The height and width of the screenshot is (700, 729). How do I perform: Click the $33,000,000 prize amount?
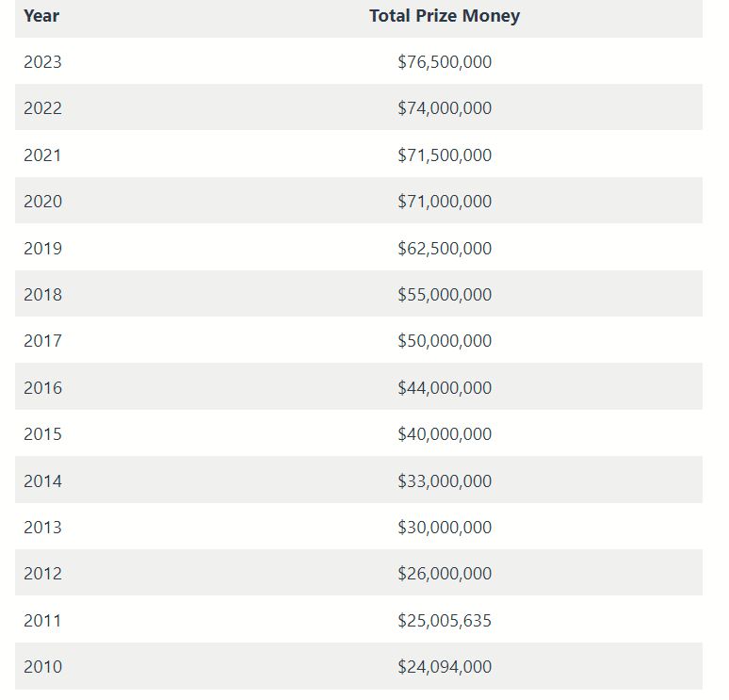coord(445,481)
